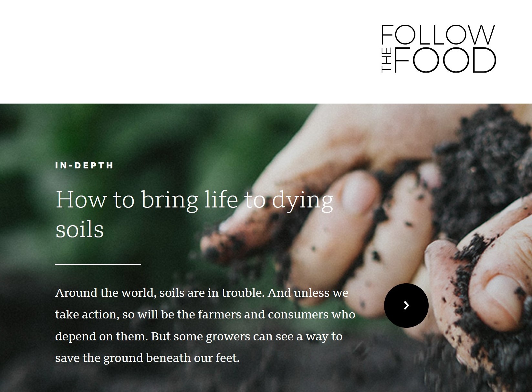Click the blurred green background of the hero image
The image size is (532, 392).
(x=97, y=129)
